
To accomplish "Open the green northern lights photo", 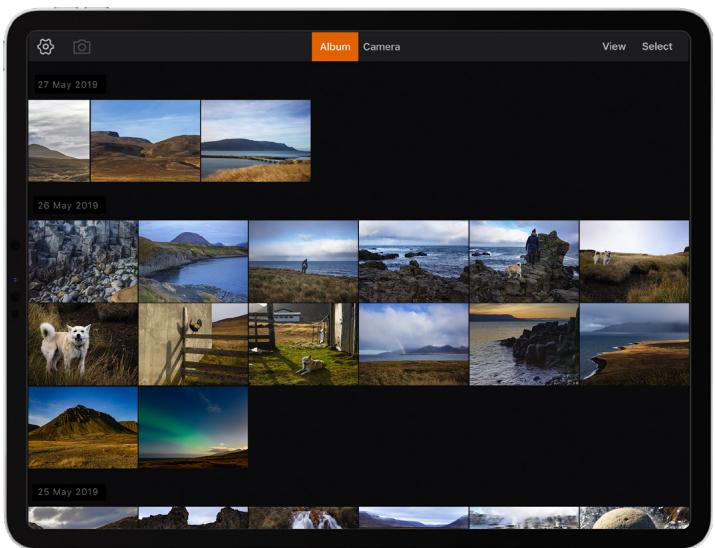I will coord(193,428).
